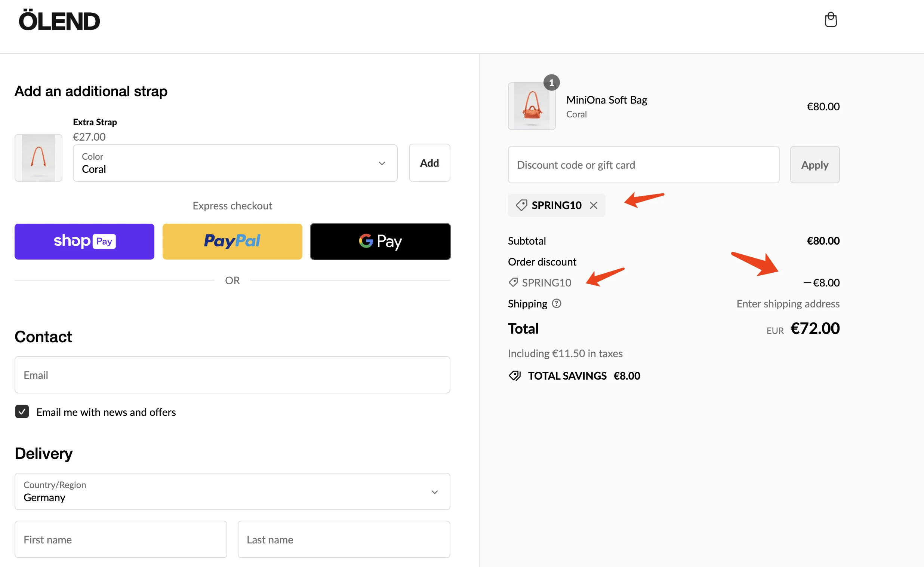Click 'Enter shipping address' text
This screenshot has height=567, width=924.
[x=788, y=303]
